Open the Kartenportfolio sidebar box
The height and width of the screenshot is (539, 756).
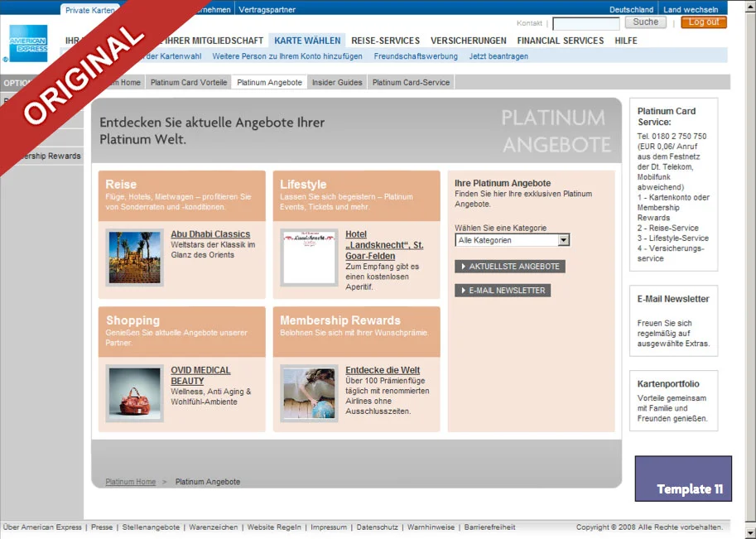coord(673,401)
